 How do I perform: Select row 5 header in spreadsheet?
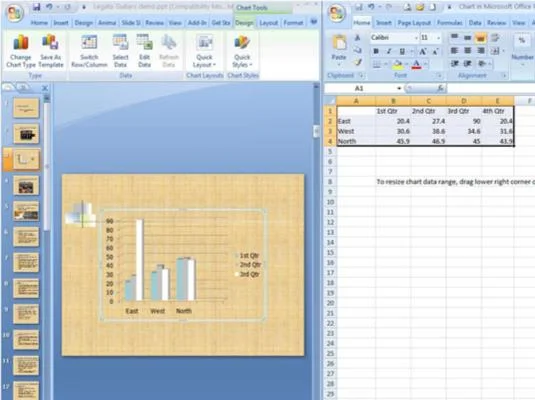(x=330, y=151)
